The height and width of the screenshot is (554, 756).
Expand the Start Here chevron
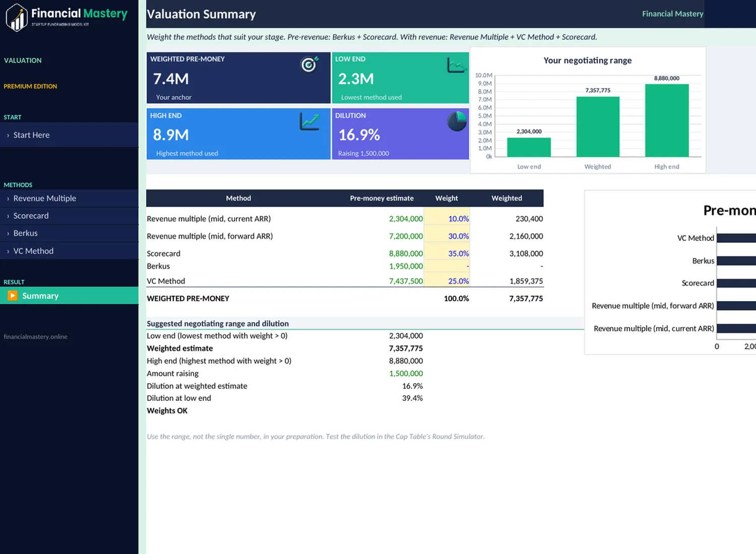pos(8,135)
